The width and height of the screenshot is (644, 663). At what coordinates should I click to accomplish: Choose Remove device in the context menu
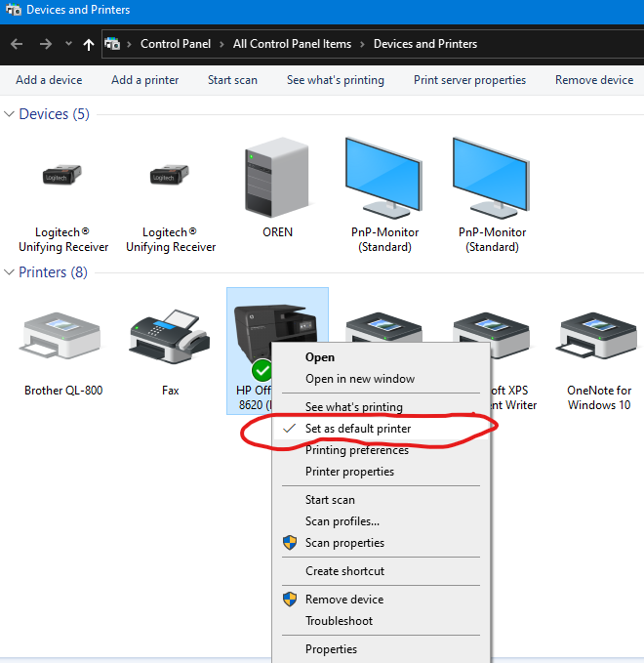tap(344, 600)
